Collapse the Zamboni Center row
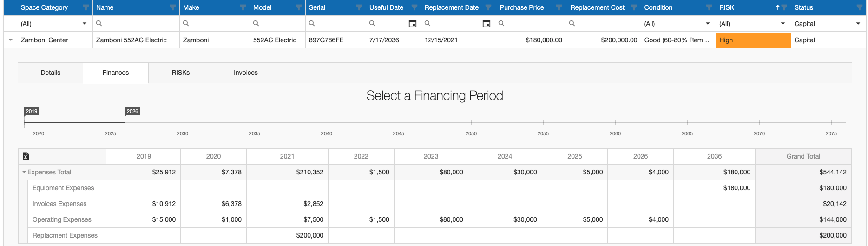Image resolution: width=868 pixels, height=246 pixels. coord(11,40)
